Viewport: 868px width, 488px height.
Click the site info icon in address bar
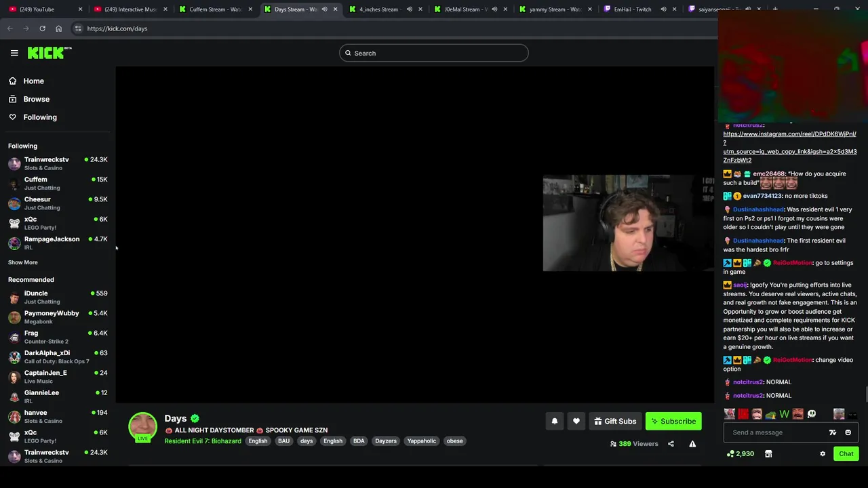coord(78,28)
